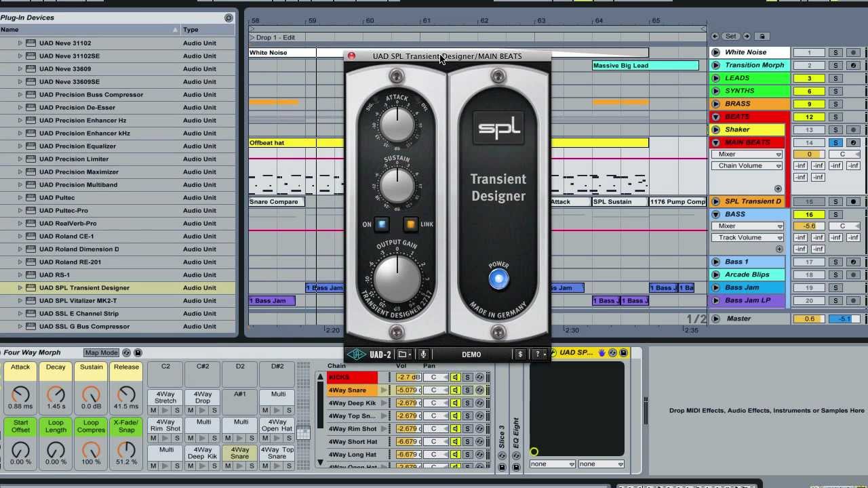This screenshot has height=488, width=868.
Task: Toggle track activator 12 on BEATS
Action: [809, 117]
